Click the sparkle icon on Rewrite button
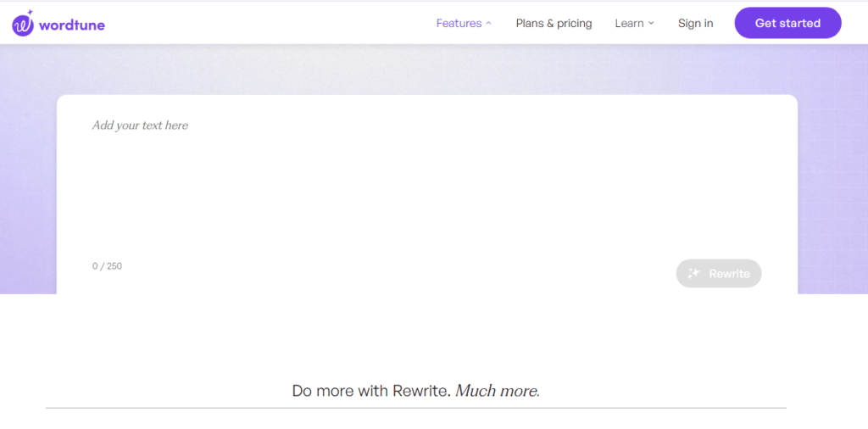This screenshot has height=429, width=868. click(x=693, y=274)
